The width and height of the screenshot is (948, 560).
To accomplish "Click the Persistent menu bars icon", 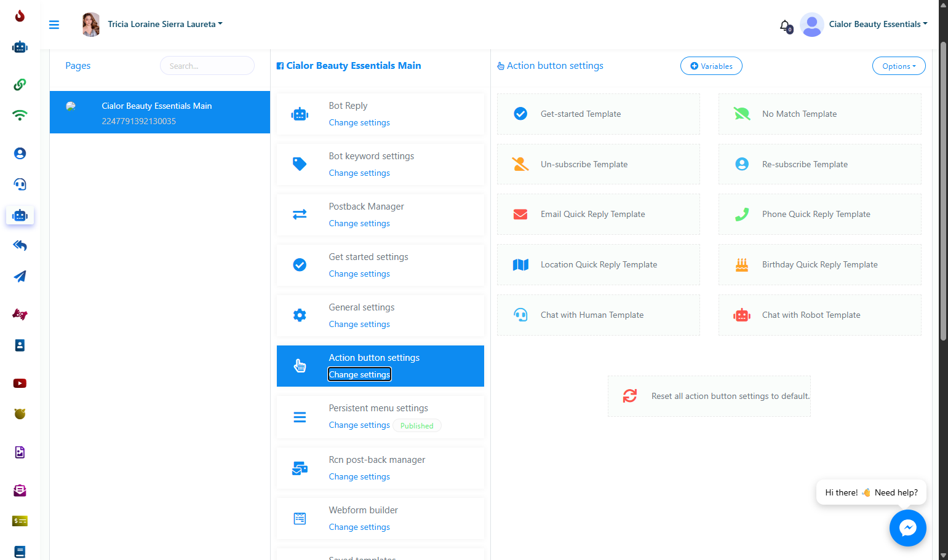I will [x=300, y=417].
